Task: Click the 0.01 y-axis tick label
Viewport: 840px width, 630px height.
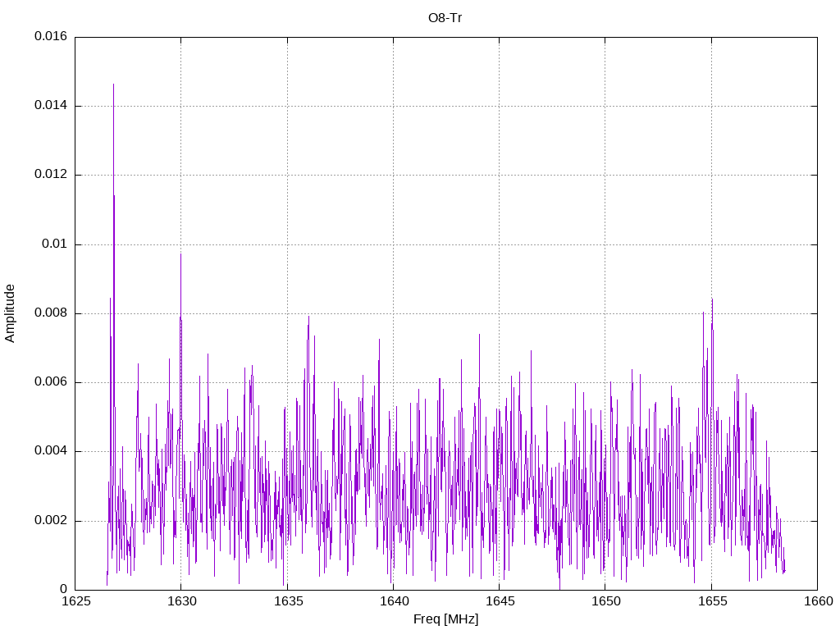Action: pos(54,244)
